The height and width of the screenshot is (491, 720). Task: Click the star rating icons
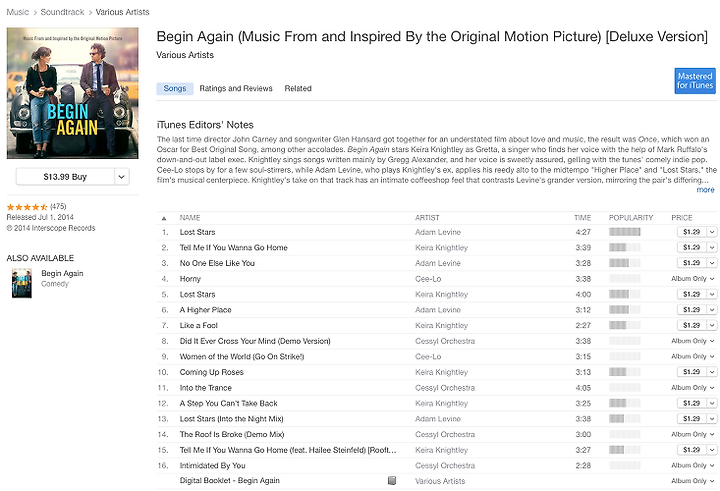[x=27, y=207]
